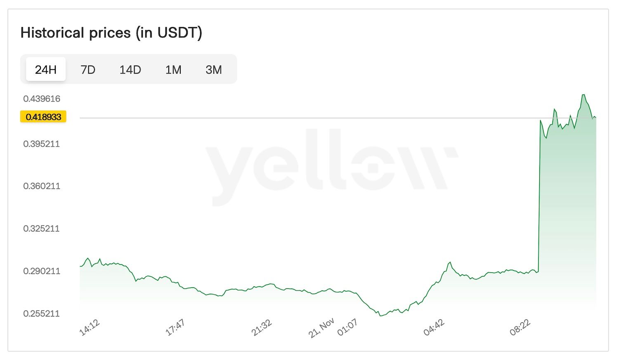Select the 24H time range tab
The image size is (619, 364).
tap(45, 69)
